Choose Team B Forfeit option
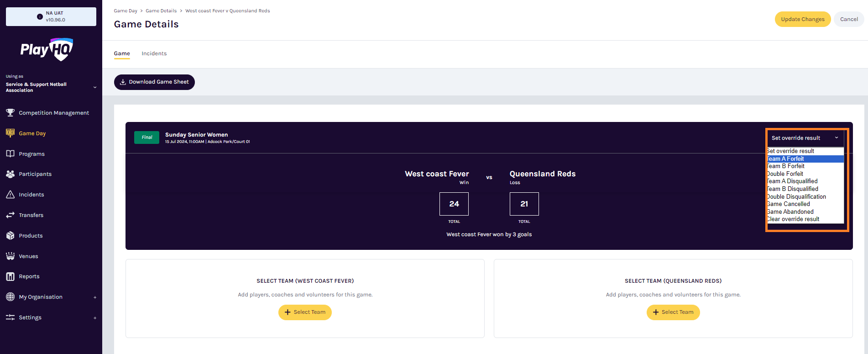 pos(805,166)
